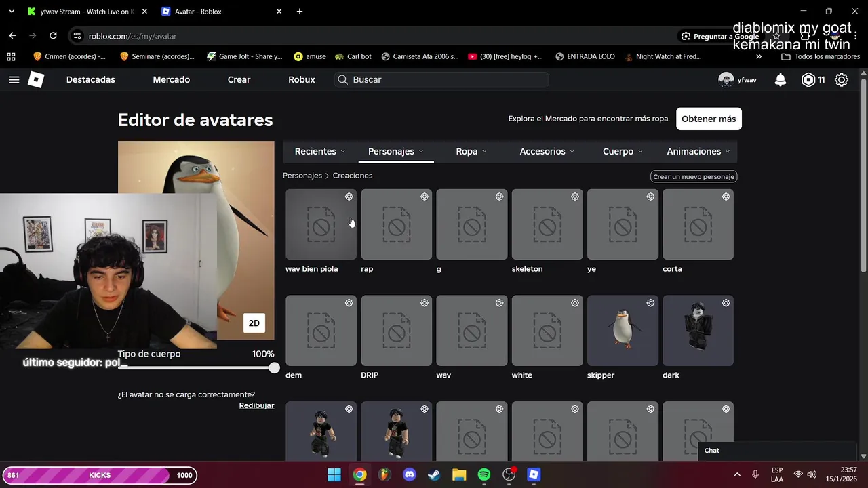
Task: Click Crear un nuevo personaje
Action: click(x=694, y=177)
